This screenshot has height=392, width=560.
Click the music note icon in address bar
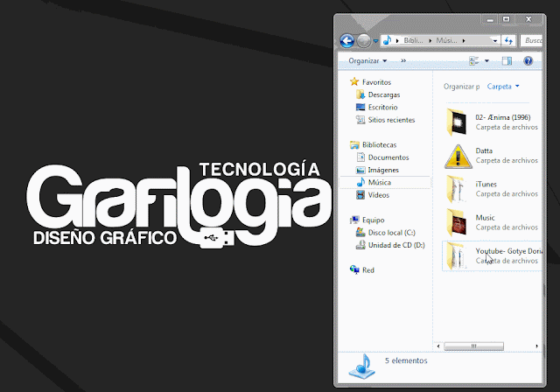387,40
